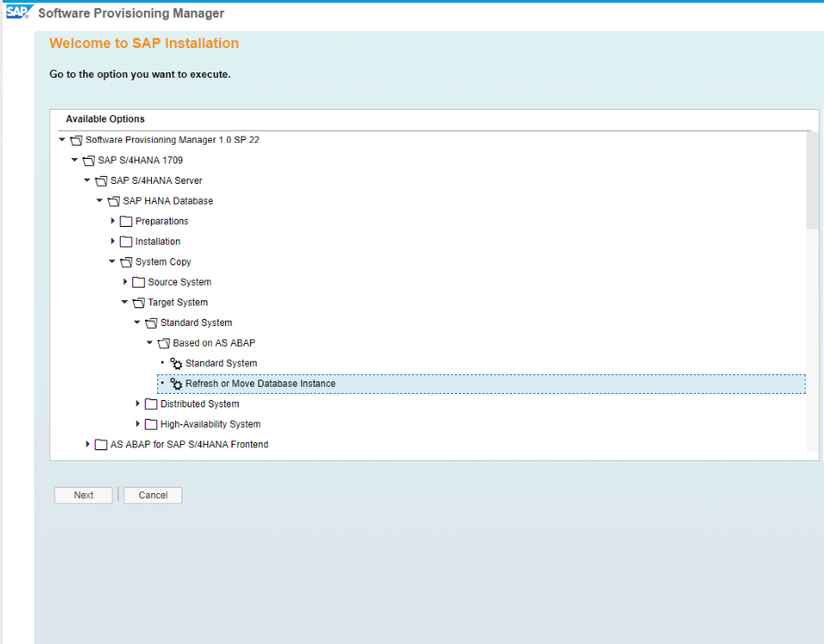Click the box icon next to High-Availability System
This screenshot has height=644, width=824.
(x=151, y=423)
